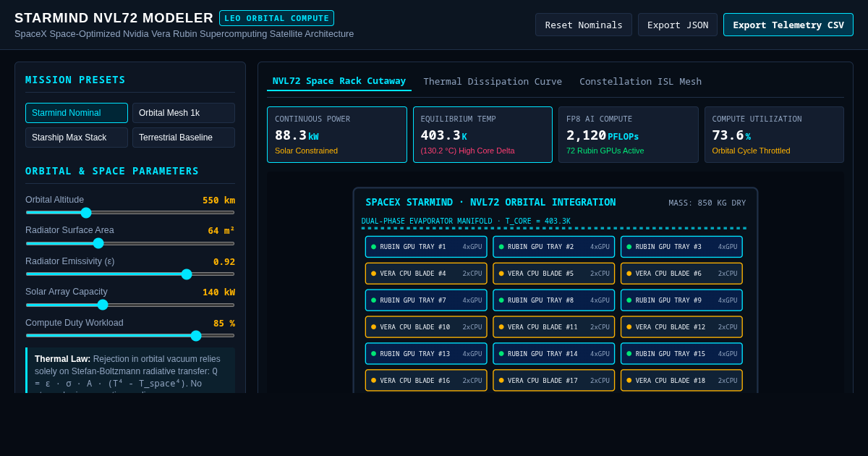Select Vera CPU Blade #18

point(681,381)
